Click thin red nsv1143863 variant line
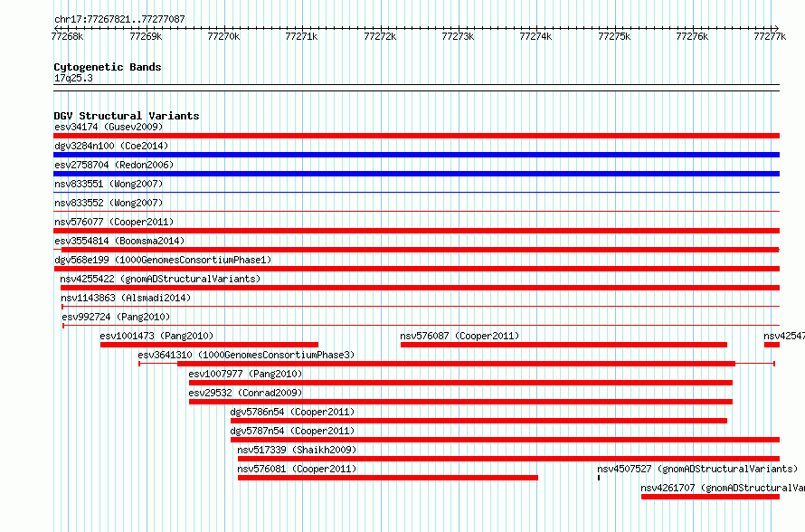The image size is (805, 532). (x=421, y=307)
